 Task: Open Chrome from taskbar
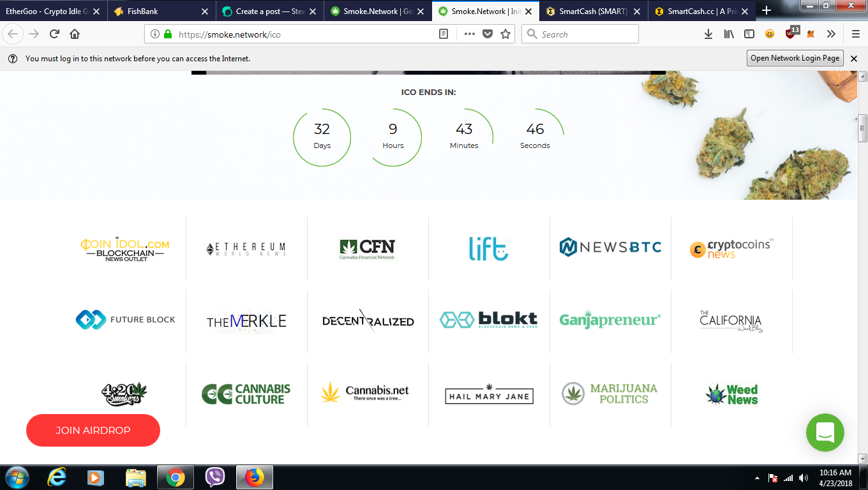click(x=176, y=477)
